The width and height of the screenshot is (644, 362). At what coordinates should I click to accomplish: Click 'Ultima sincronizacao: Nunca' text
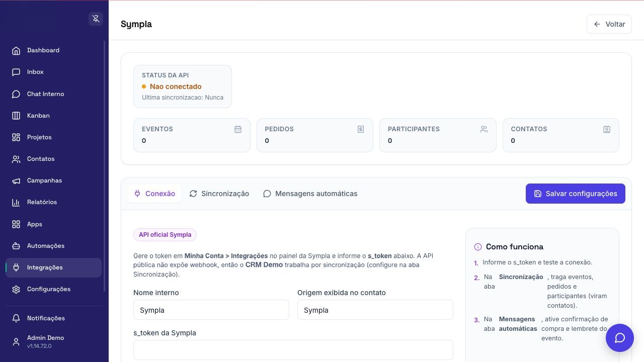183,98
